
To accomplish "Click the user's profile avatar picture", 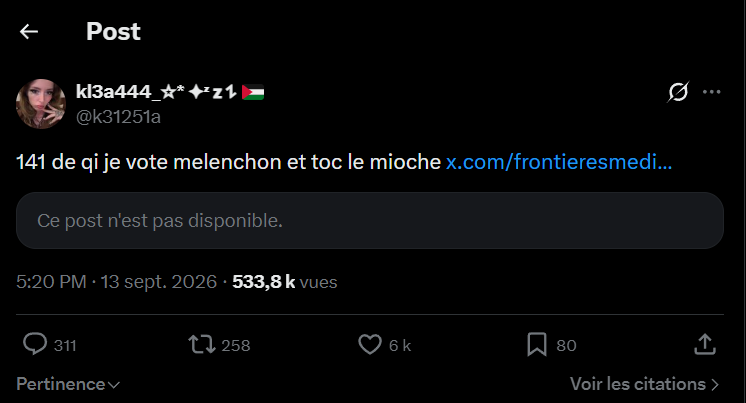I will 41,104.
